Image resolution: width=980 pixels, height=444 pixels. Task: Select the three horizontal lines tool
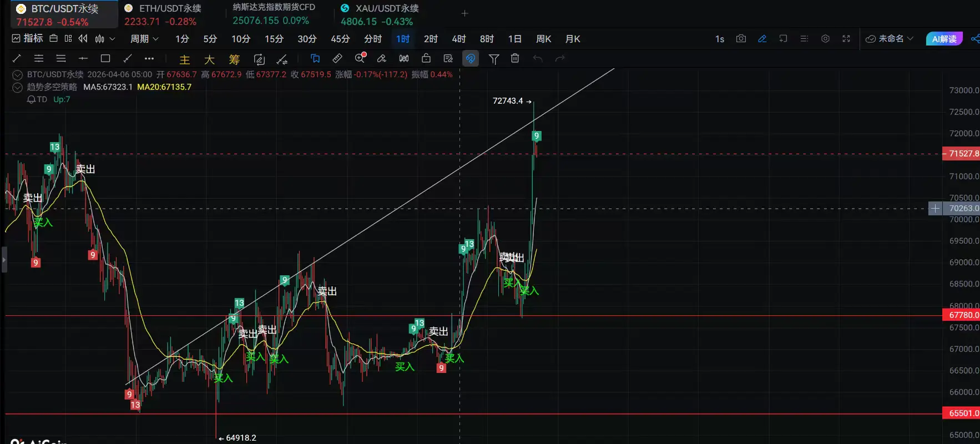[x=61, y=58]
